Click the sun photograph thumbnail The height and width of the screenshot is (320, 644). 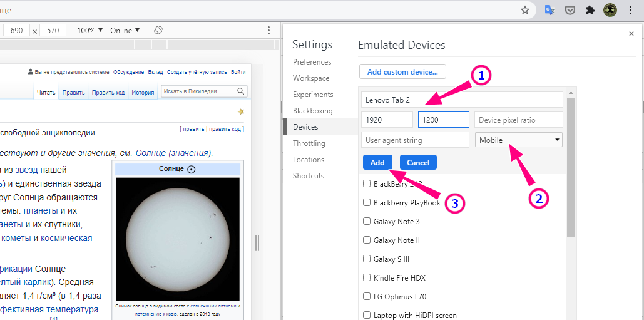click(178, 239)
